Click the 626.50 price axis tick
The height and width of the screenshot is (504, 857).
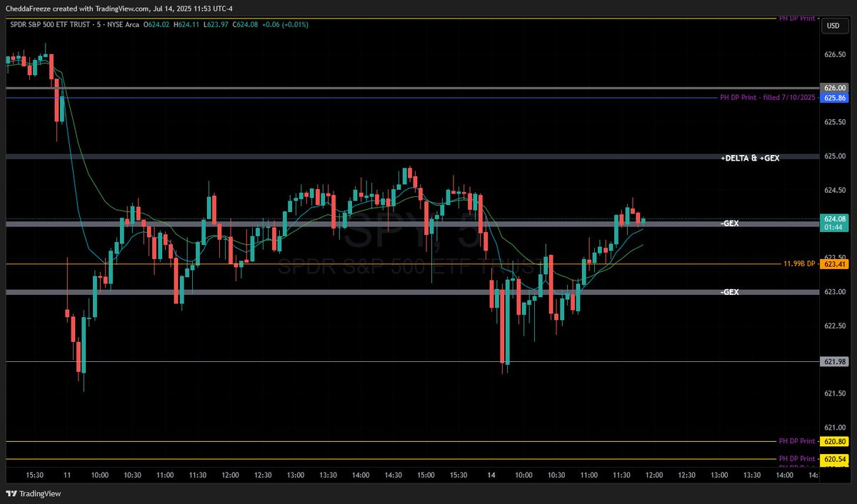point(835,54)
